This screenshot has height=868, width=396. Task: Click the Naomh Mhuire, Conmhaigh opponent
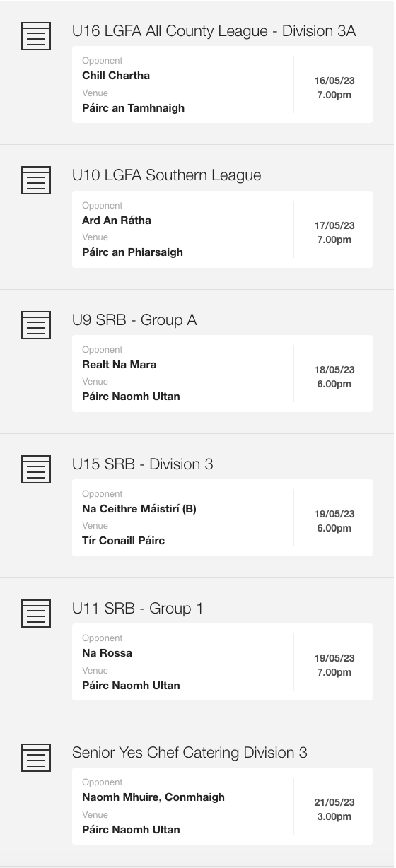[x=153, y=797]
